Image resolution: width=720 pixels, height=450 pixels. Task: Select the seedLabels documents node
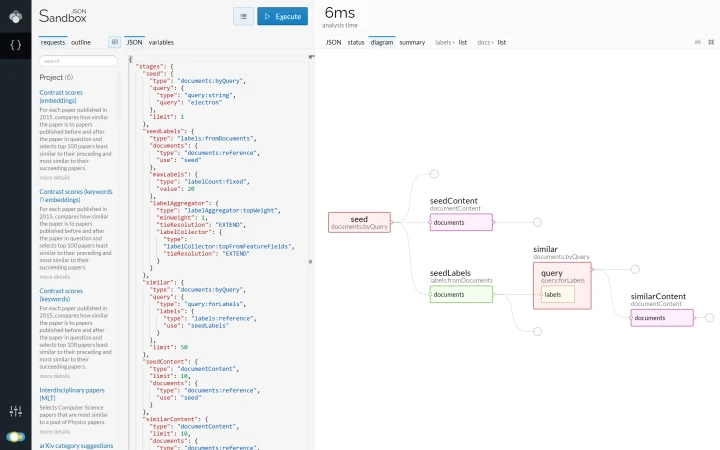point(461,294)
